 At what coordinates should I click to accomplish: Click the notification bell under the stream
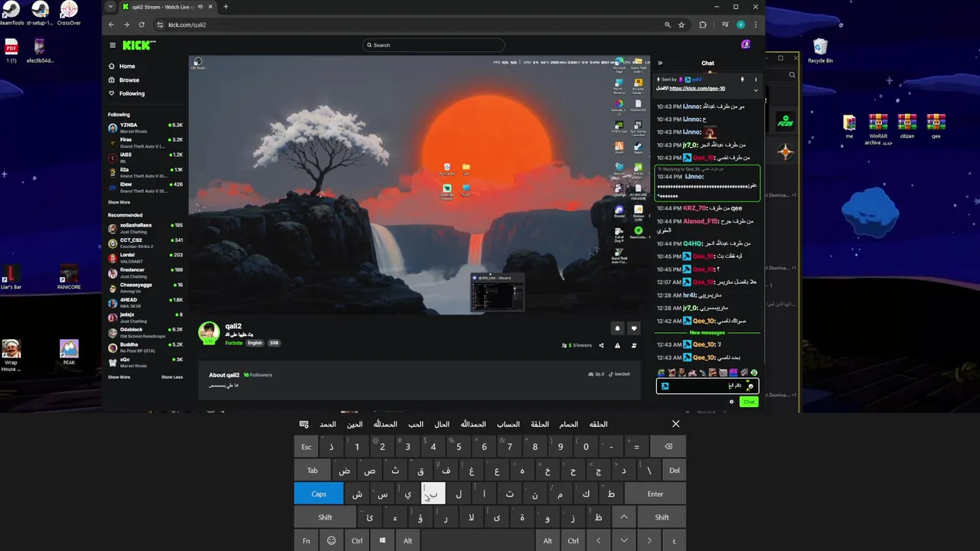(618, 328)
